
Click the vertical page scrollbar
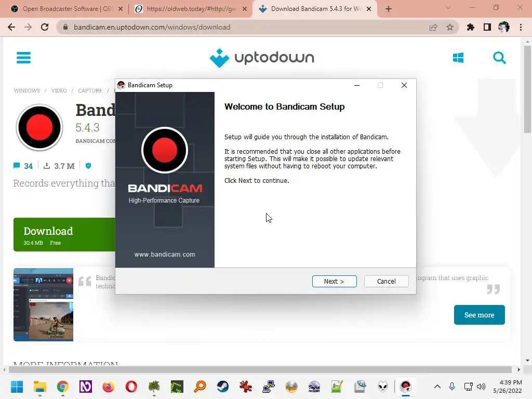point(527,89)
